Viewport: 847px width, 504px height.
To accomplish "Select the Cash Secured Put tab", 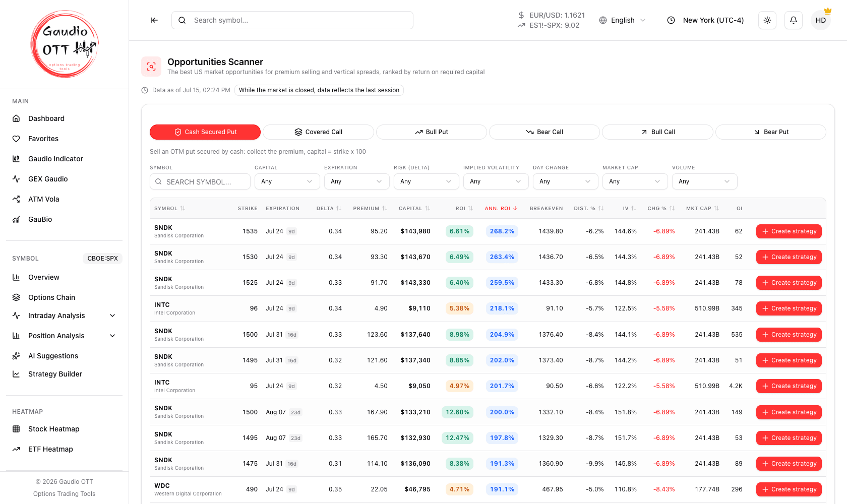I will (x=205, y=132).
